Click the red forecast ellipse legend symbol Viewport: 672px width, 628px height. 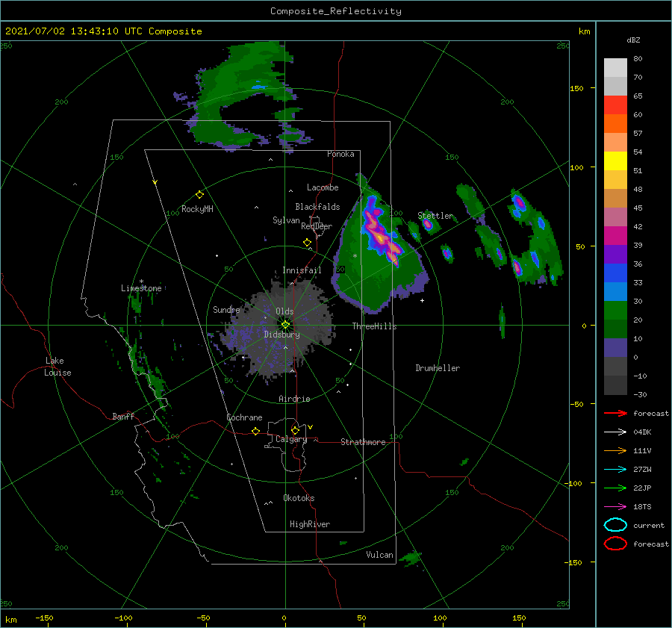615,544
